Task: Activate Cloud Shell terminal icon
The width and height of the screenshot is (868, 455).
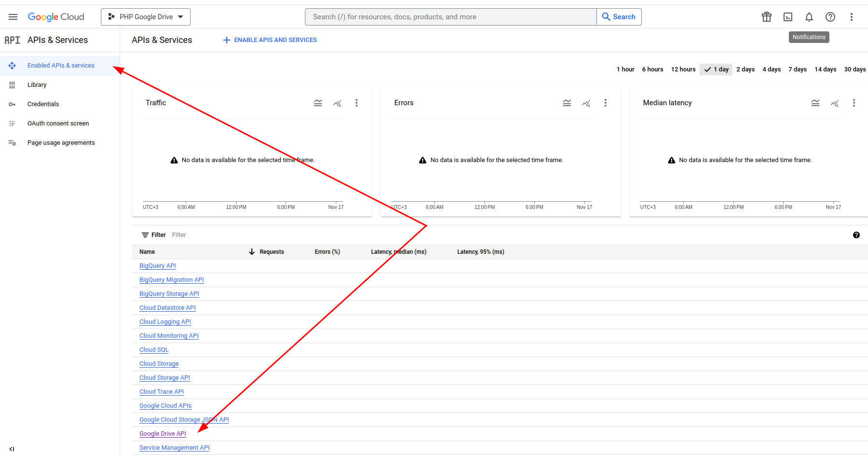Action: pyautogui.click(x=788, y=17)
